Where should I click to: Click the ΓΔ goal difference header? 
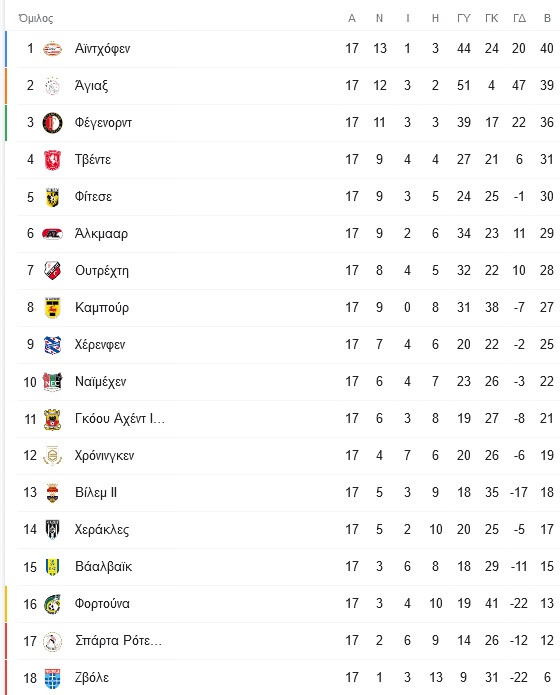click(519, 18)
